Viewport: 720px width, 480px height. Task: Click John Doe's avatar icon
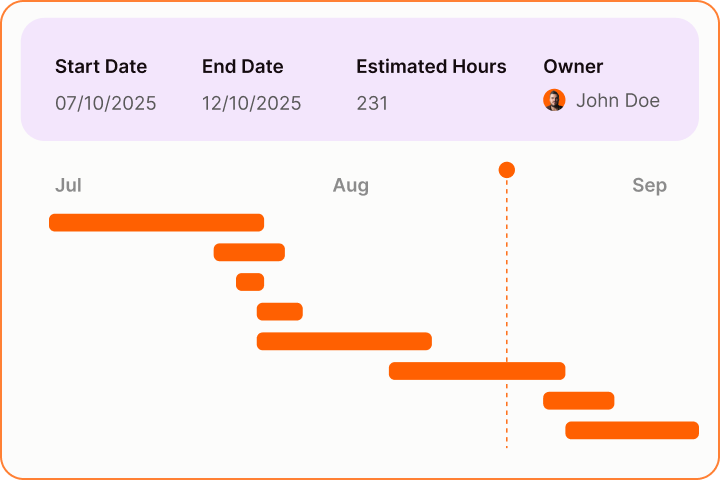pyautogui.click(x=554, y=101)
